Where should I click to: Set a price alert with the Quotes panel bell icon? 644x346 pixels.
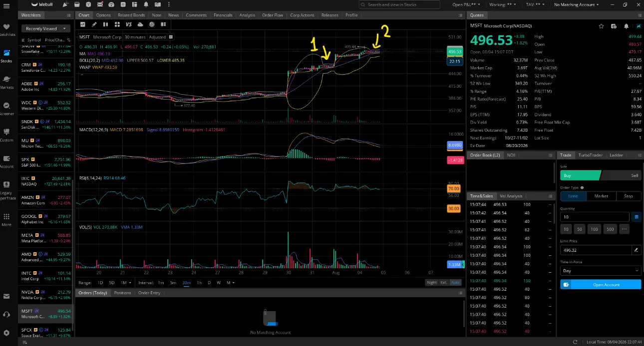627,26
